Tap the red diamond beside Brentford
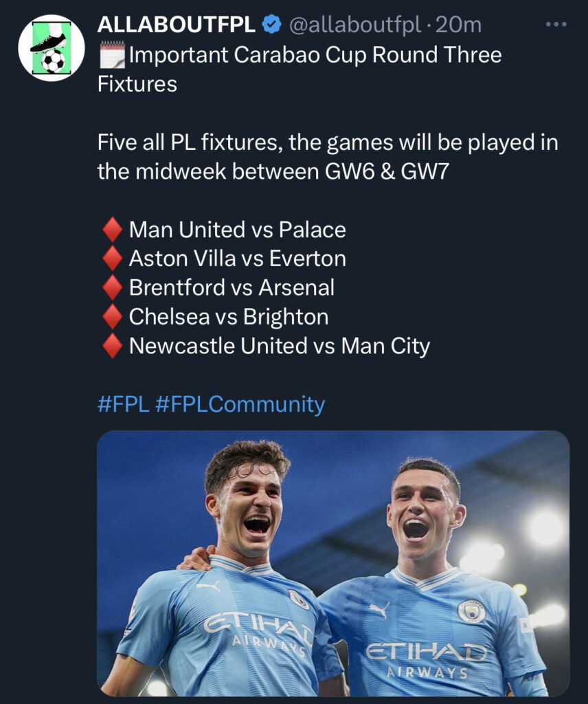588x704 pixels. (x=111, y=287)
